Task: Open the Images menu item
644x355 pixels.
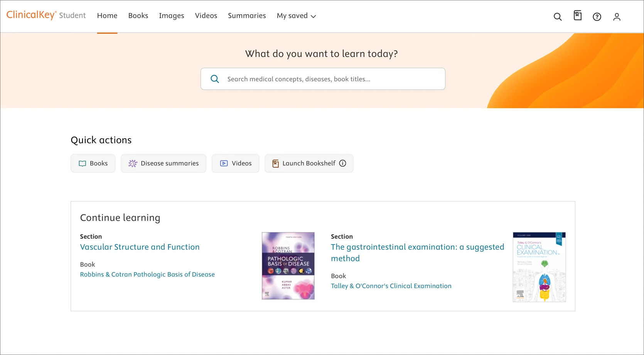Action: tap(172, 16)
